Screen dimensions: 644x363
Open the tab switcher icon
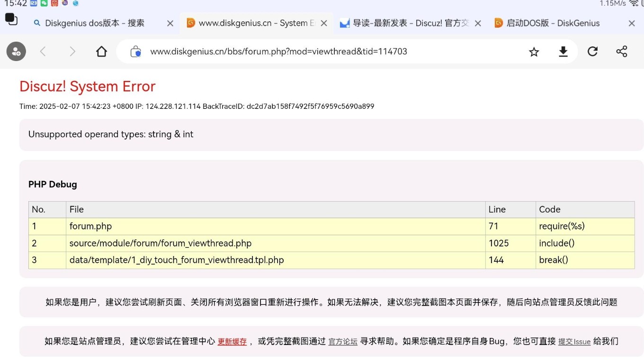pyautogui.click(x=11, y=19)
